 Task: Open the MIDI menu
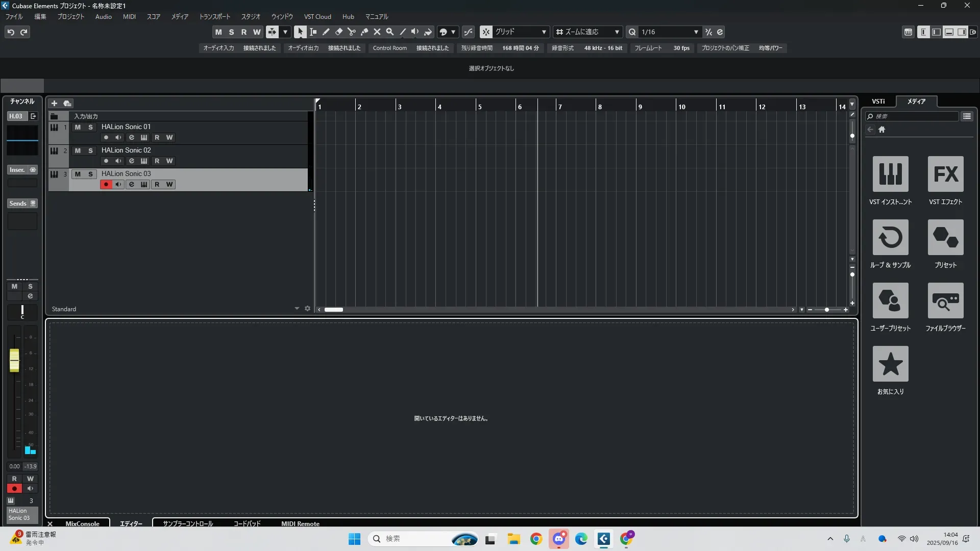click(x=129, y=17)
